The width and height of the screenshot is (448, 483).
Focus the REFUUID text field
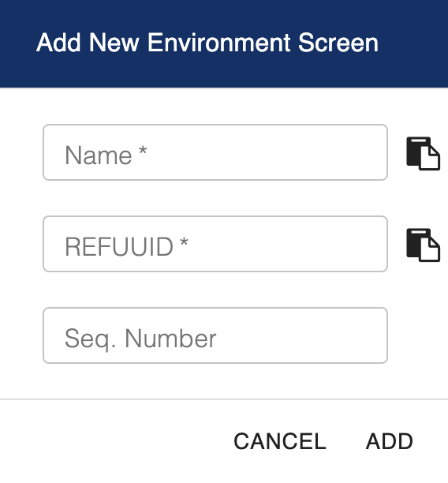(215, 244)
